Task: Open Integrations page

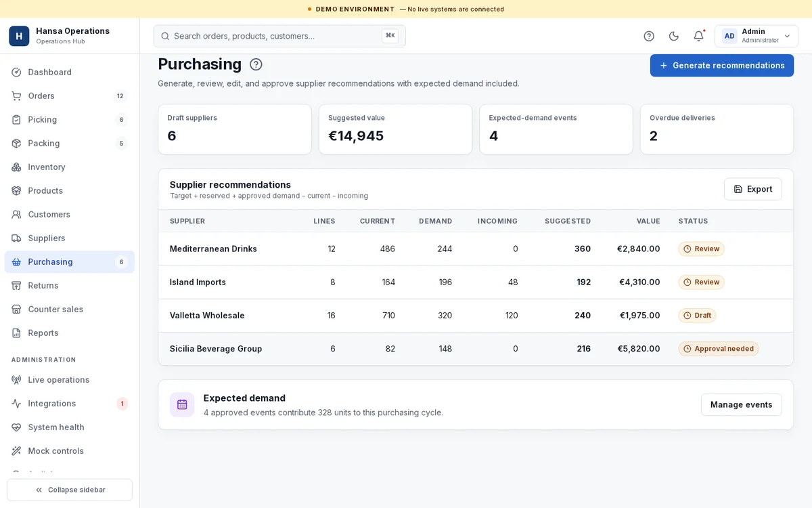Action: [70, 403]
